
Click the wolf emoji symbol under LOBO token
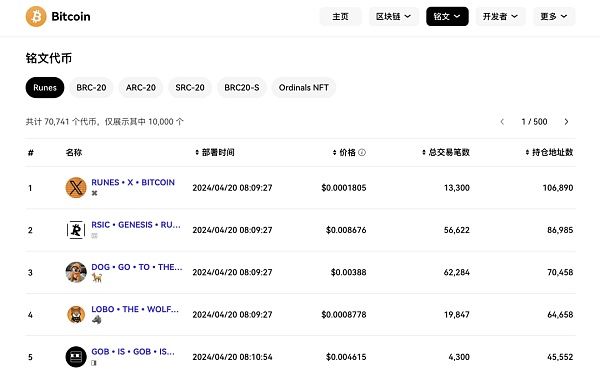tap(96, 320)
